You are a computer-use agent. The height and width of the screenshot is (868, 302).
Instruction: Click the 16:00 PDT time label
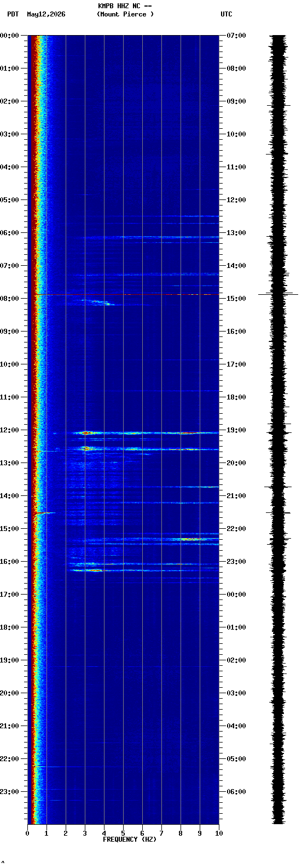point(9,562)
